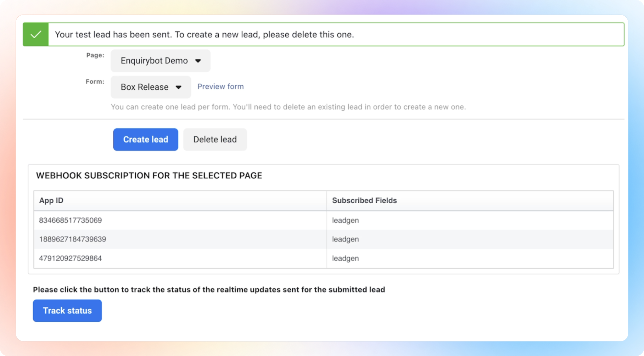Click the Form dropdown caret arrow
The width and height of the screenshot is (644, 356).
(x=179, y=87)
